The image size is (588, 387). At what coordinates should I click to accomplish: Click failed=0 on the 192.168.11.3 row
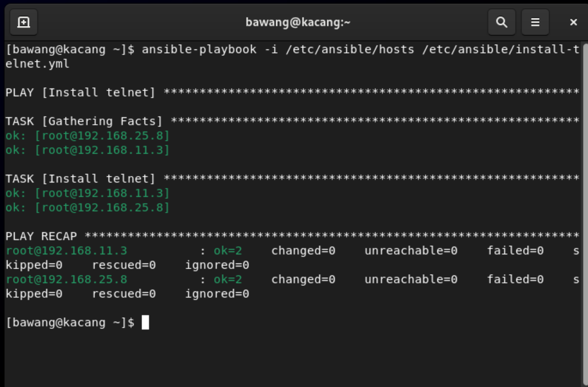515,251
